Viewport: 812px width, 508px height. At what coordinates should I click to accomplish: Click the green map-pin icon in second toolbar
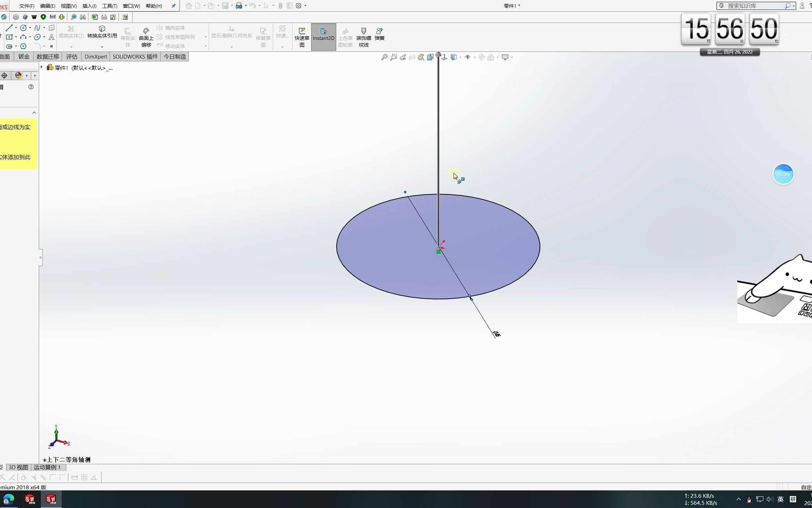43,17
